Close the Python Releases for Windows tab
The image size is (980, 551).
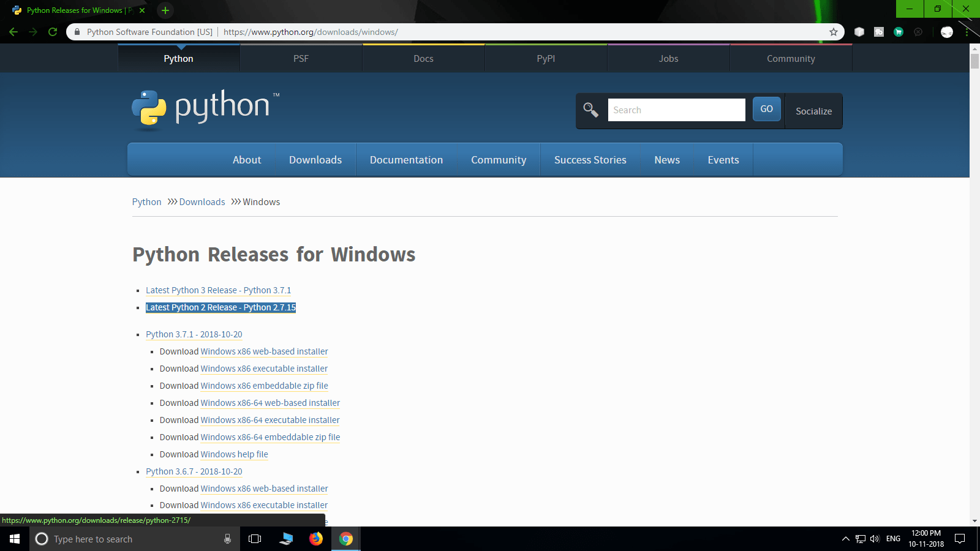click(x=142, y=10)
